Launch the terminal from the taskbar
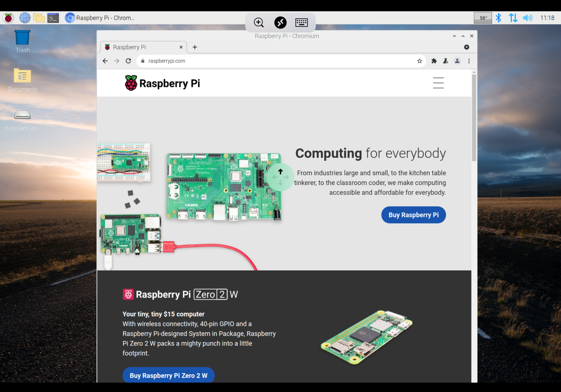Viewport: 561px width, 392px height. pyautogui.click(x=53, y=18)
